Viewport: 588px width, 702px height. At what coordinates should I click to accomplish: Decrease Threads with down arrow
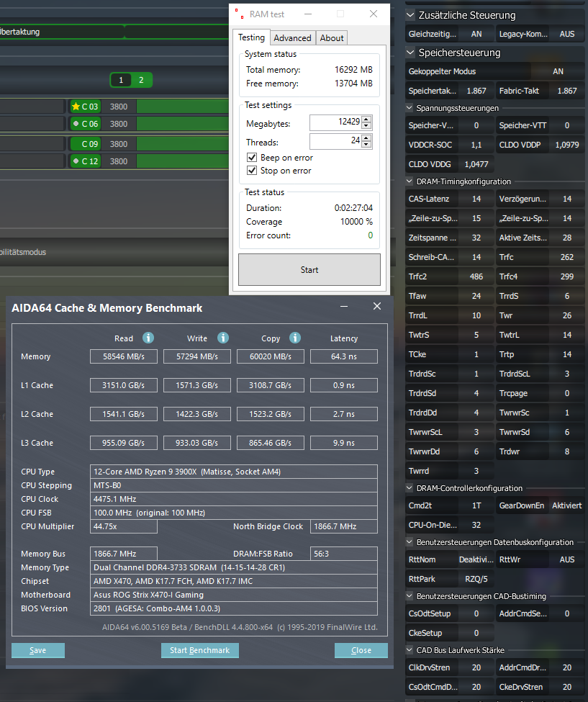[366, 144]
